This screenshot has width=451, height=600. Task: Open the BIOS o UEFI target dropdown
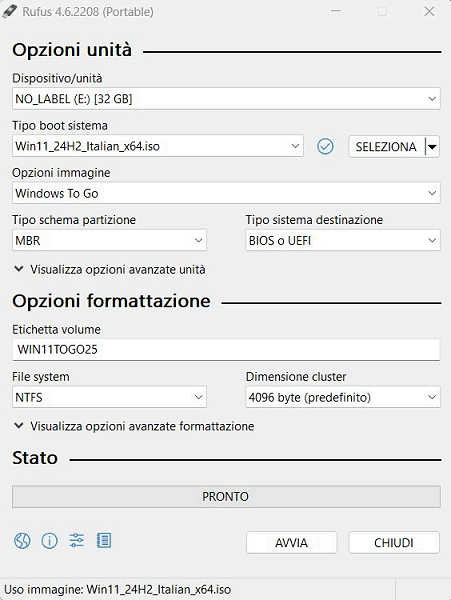click(343, 240)
